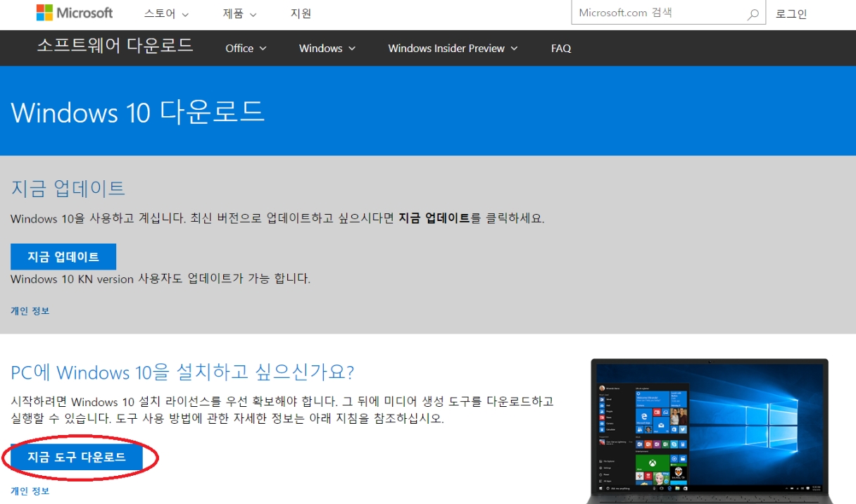856x504 pixels.
Task: Open the FAQ page
Action: (561, 49)
